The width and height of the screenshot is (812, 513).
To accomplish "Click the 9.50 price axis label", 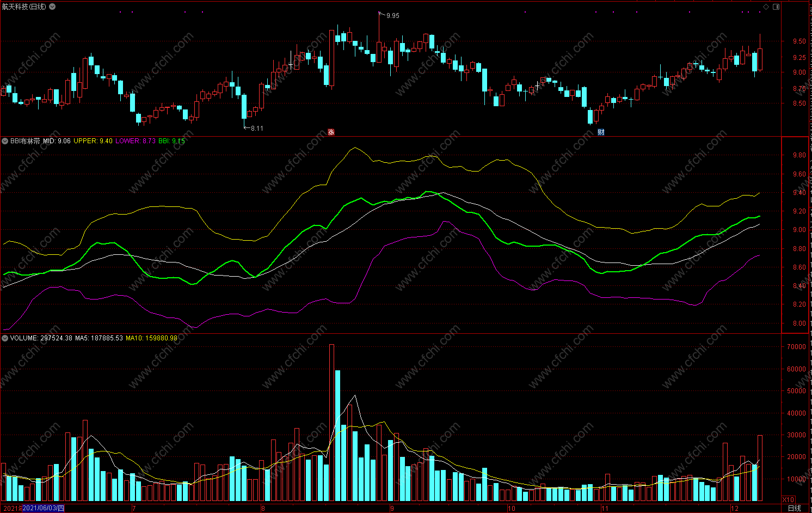I will (799, 41).
